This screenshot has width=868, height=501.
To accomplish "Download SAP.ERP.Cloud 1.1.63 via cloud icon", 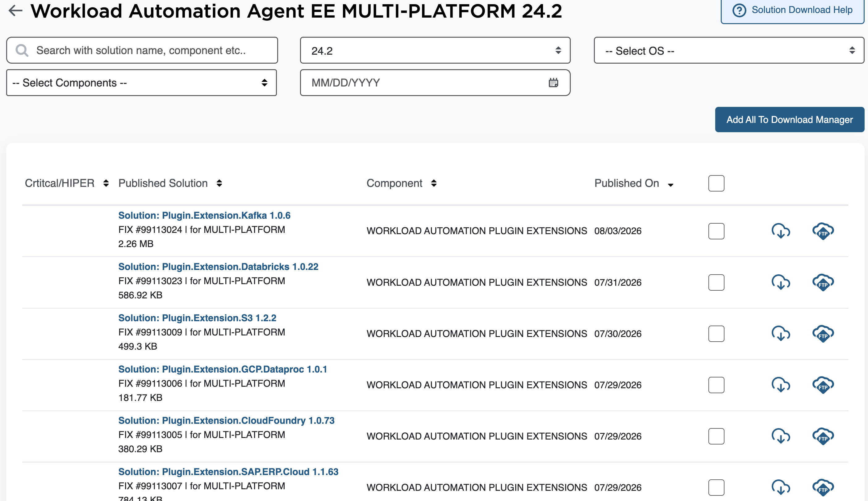I will point(781,487).
